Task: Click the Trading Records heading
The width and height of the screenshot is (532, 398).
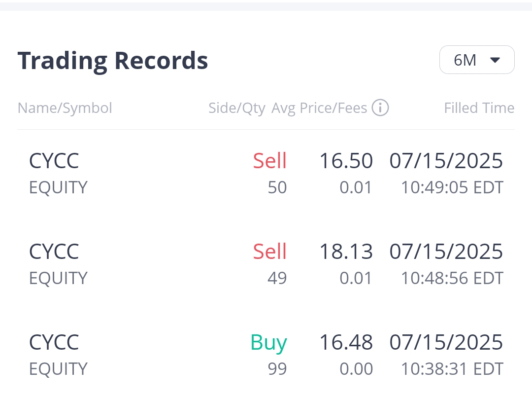Action: point(113,61)
